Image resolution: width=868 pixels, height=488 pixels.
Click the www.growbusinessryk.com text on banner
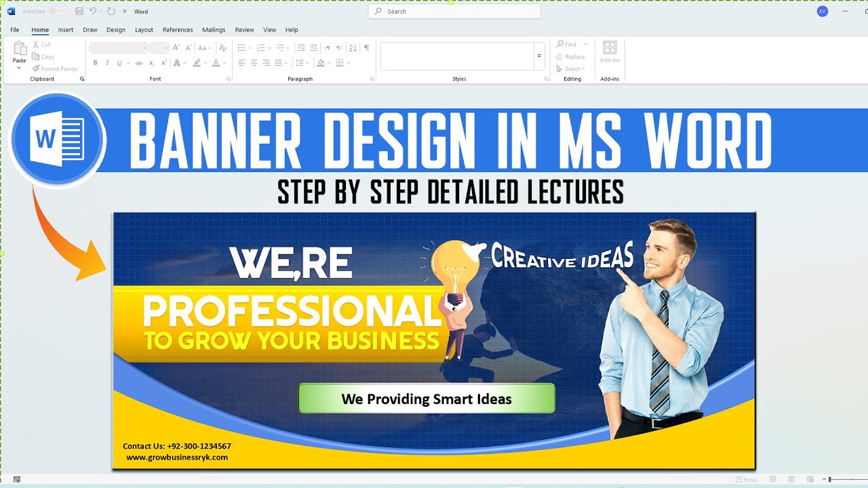(x=177, y=457)
